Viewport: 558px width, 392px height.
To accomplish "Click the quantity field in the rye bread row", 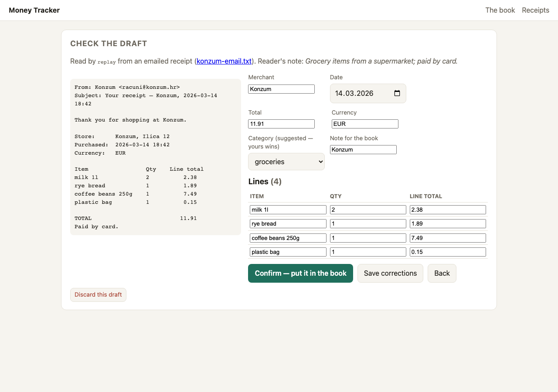I will (x=368, y=223).
